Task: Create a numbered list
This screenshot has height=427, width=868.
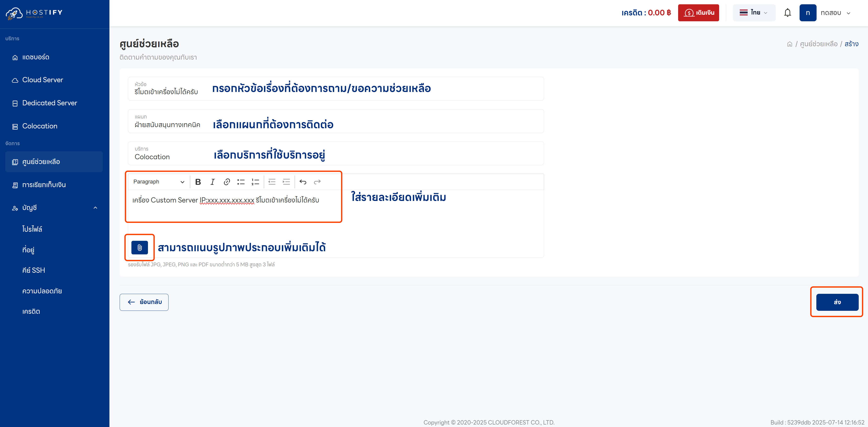Action: pyautogui.click(x=255, y=182)
